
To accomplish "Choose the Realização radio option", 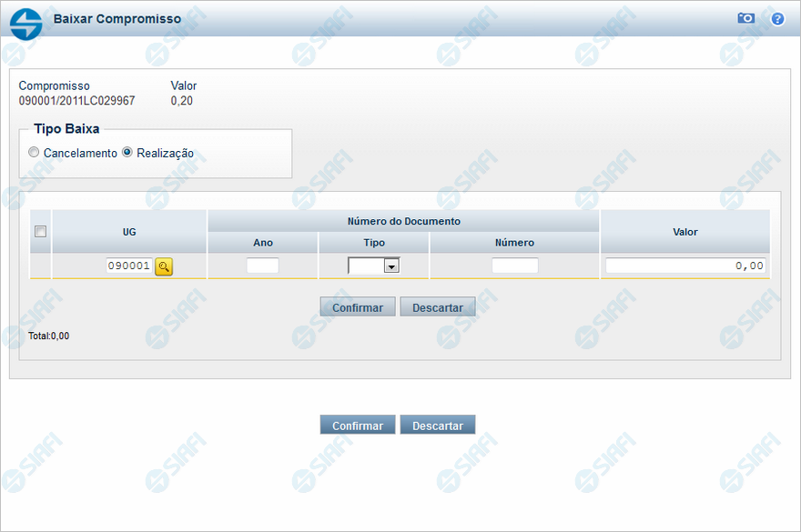I will coord(127,153).
